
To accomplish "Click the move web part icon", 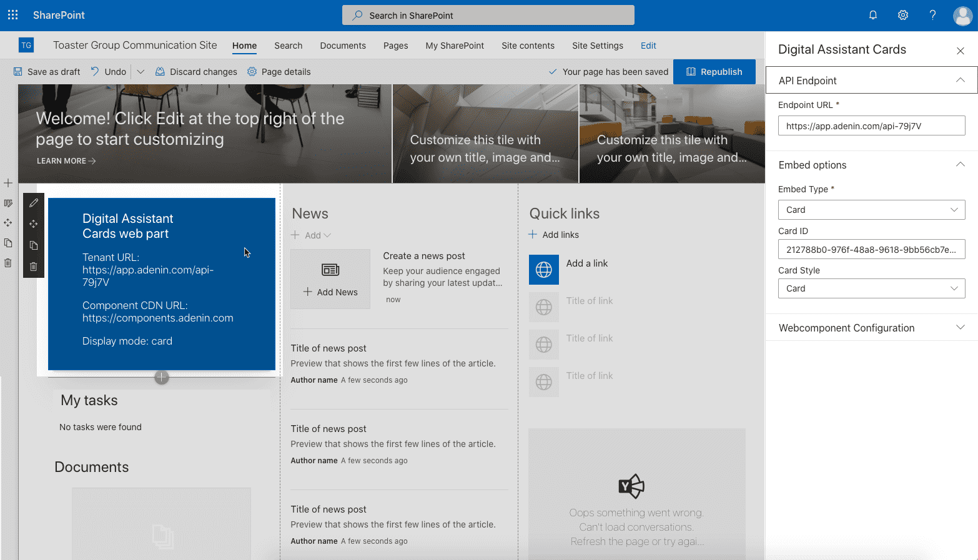I will coord(34,224).
